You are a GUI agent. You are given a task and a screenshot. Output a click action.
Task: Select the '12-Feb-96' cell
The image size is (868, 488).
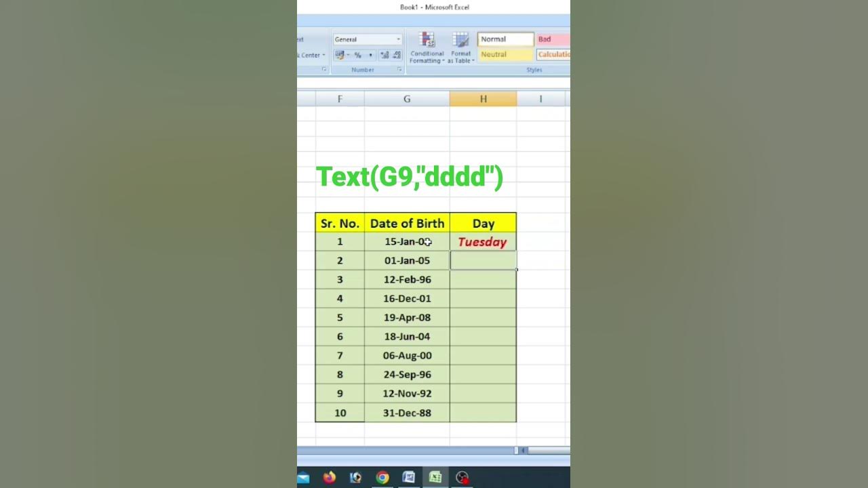[x=407, y=280]
